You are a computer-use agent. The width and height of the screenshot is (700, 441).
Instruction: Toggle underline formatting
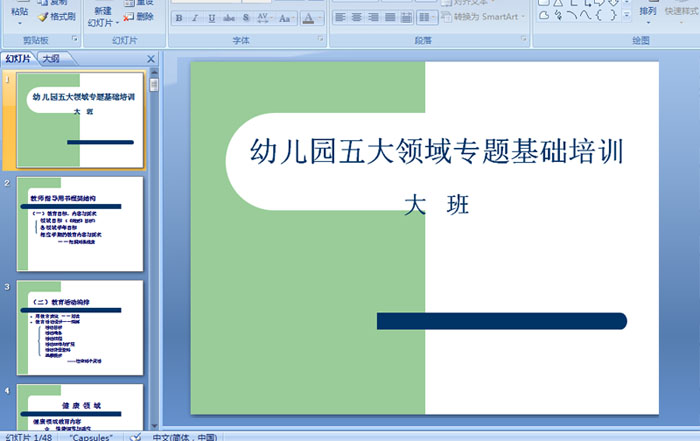pos(212,18)
